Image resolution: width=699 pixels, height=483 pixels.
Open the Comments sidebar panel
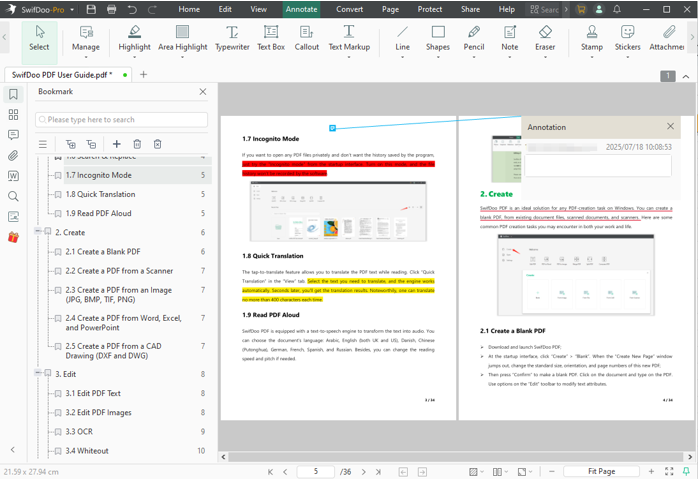[13, 135]
